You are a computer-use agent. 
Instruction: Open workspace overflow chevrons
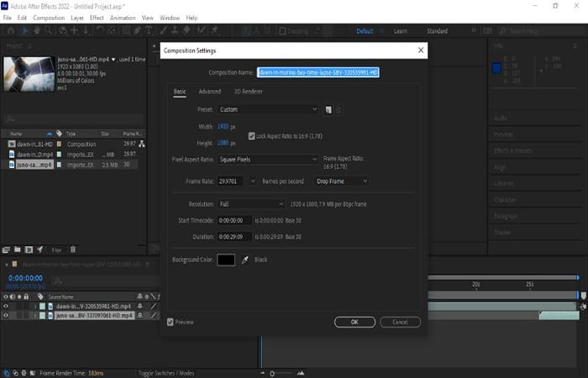click(x=474, y=31)
